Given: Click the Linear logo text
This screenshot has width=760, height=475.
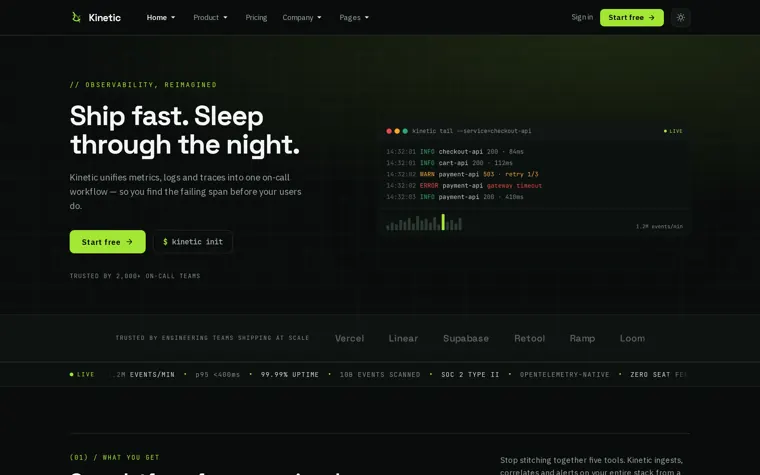Looking at the screenshot, I should [403, 338].
